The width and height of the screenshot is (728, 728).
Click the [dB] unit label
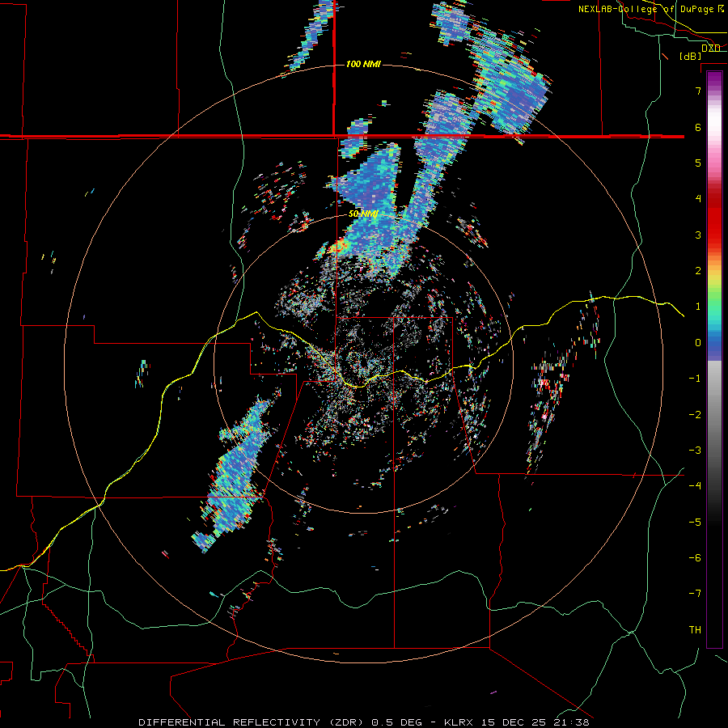(x=690, y=56)
